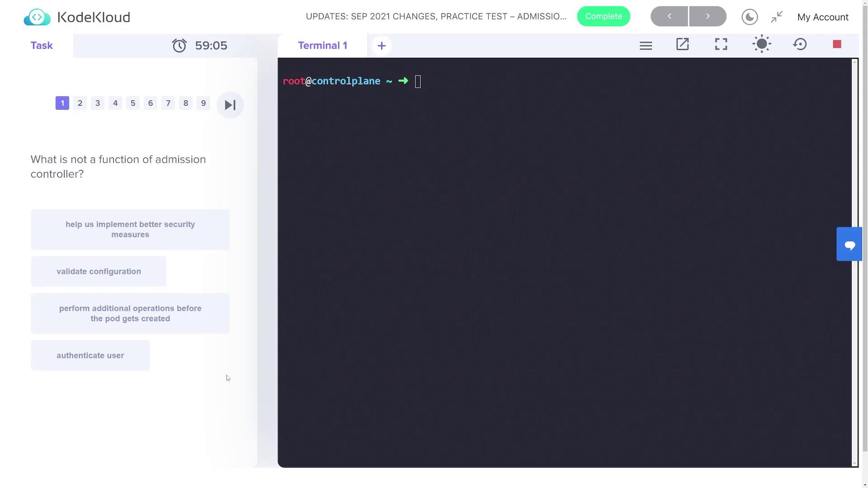Open the Task tab

pyautogui.click(x=42, y=46)
